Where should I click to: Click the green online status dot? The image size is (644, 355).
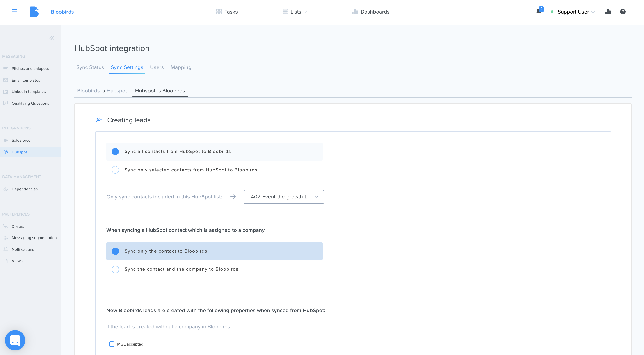552,12
